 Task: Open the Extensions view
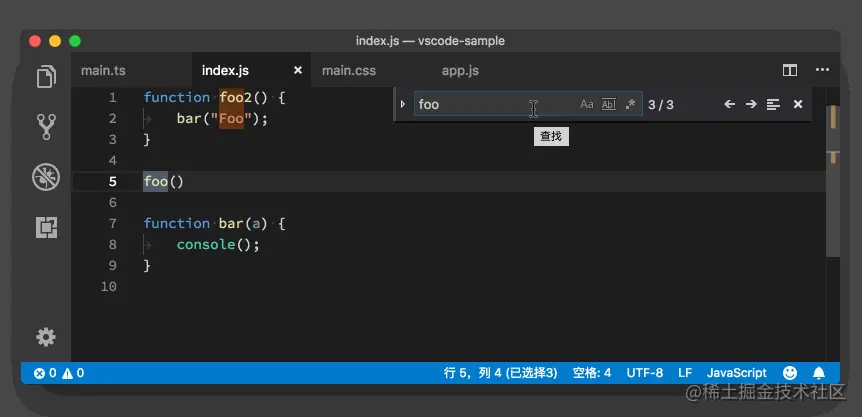(47, 227)
